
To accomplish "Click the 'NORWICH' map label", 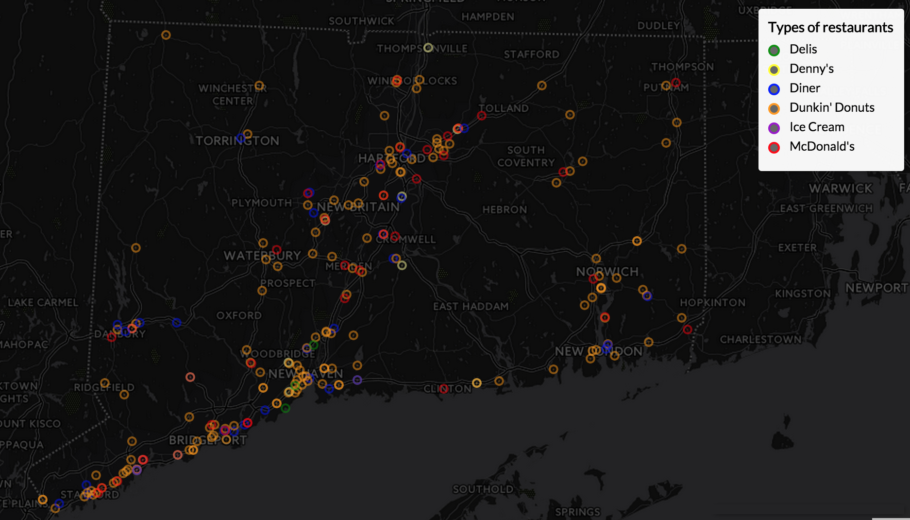I will (x=608, y=272).
